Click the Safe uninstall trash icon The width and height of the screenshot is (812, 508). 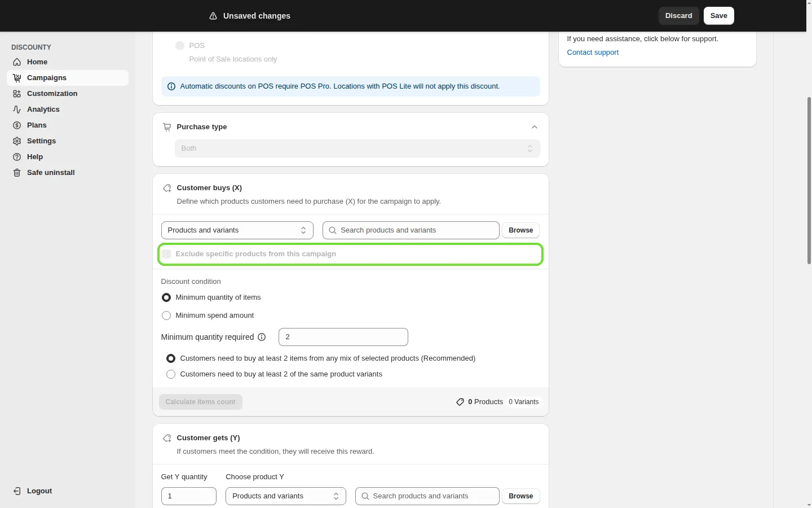pos(17,173)
